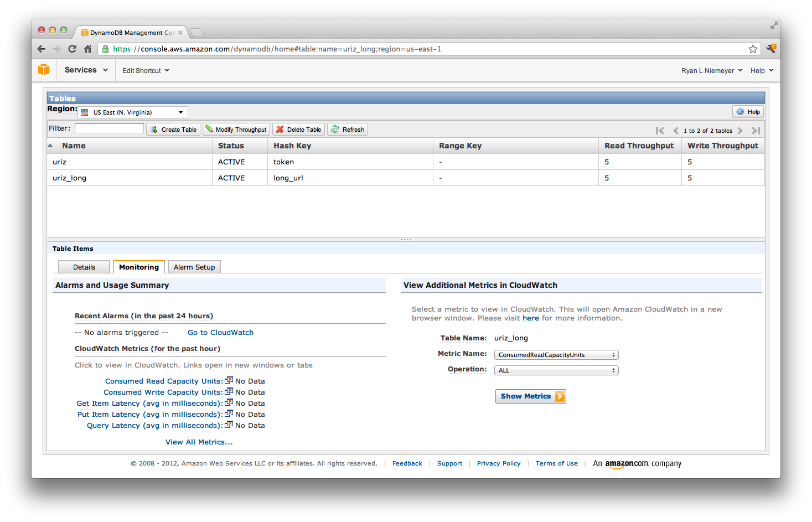
Task: Click the AWS cube logo icon
Action: [44, 70]
